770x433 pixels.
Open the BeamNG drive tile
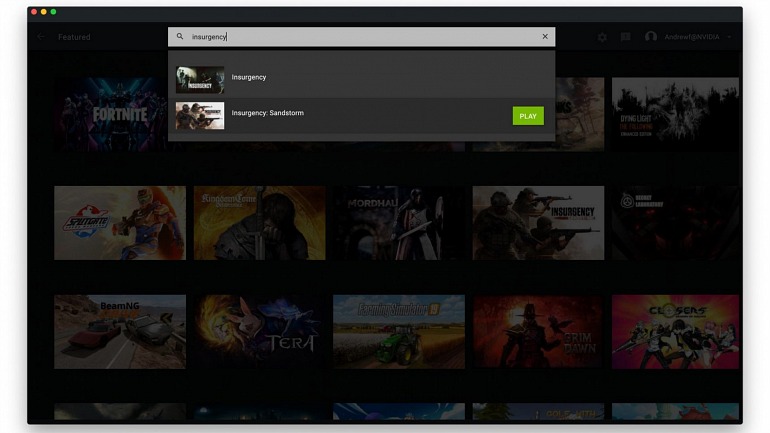[x=120, y=332]
